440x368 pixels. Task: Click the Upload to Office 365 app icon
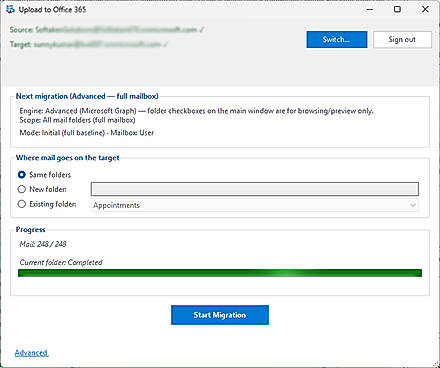(10, 9)
